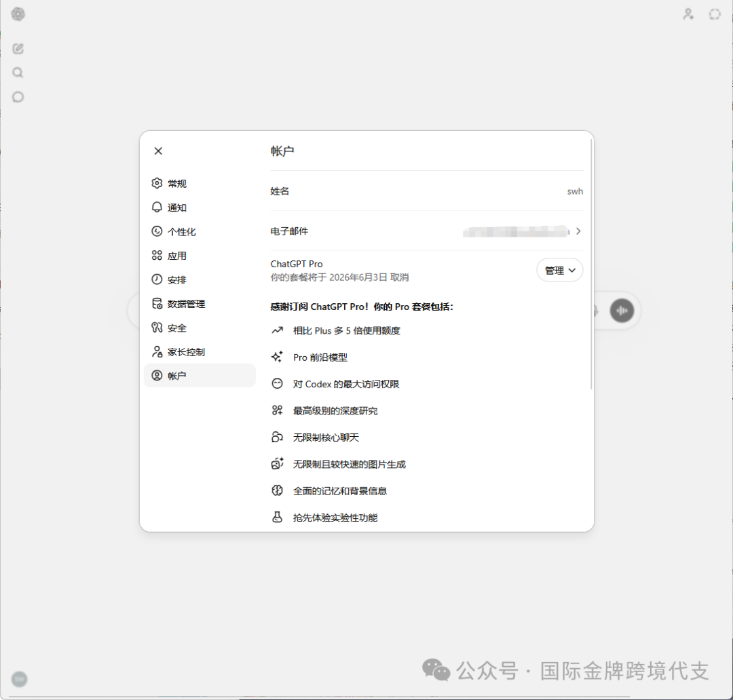
Task: Click the blurred email address value
Action: pos(516,231)
